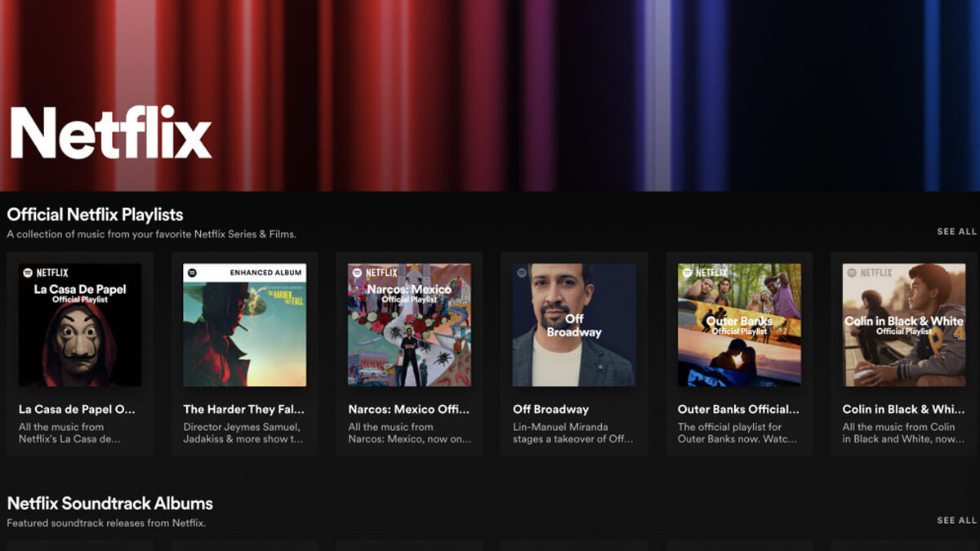Open the La Casa De Papel mask artwork
The height and width of the screenshot is (551, 980).
click(x=80, y=343)
